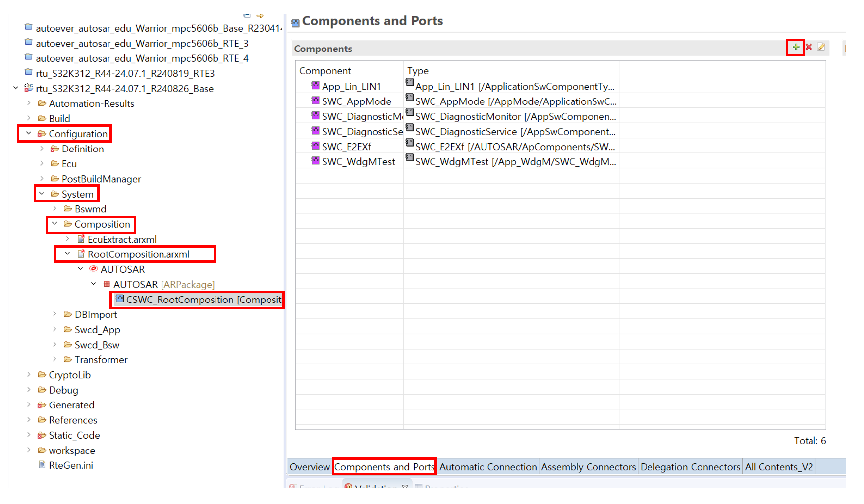The width and height of the screenshot is (864, 504).
Task: Click the CSWC_RootComposition composition icon
Action: (120, 299)
